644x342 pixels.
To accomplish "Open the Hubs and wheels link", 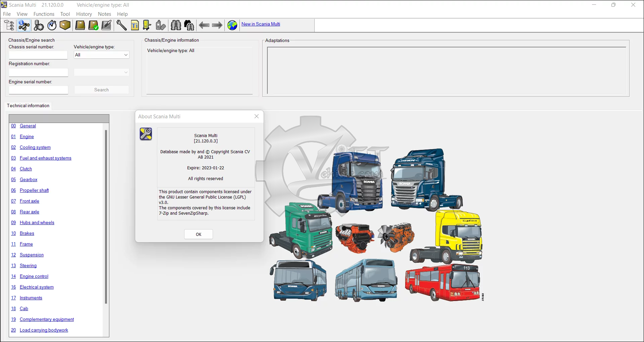I will (37, 222).
